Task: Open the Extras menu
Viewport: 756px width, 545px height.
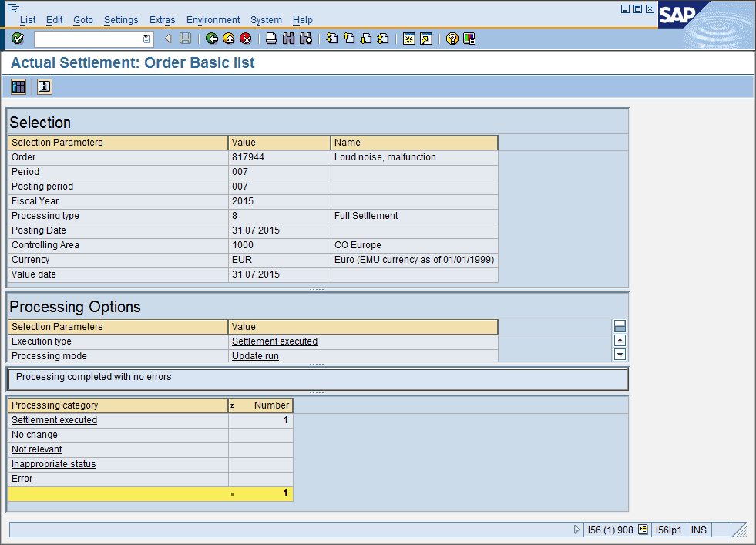Action: pyautogui.click(x=162, y=20)
